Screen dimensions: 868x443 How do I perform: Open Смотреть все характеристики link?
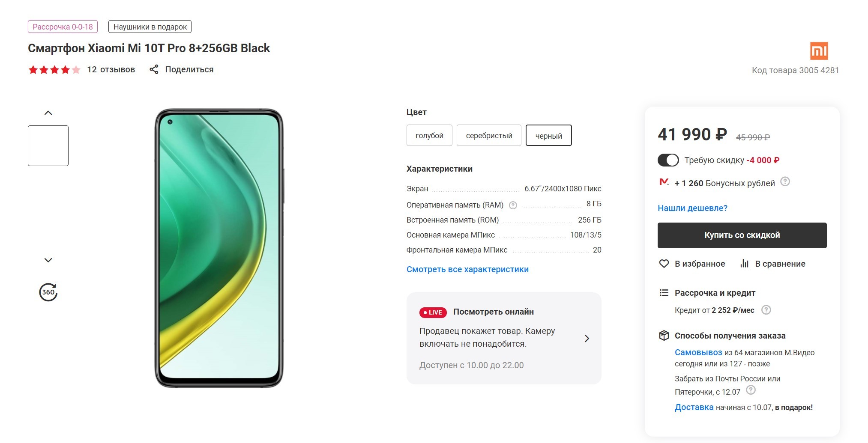[467, 269]
